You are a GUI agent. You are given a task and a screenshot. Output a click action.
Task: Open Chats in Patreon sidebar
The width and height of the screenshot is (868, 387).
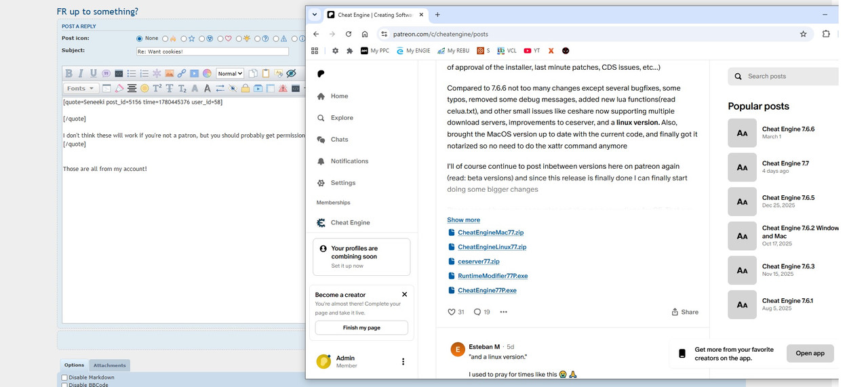pos(332,140)
